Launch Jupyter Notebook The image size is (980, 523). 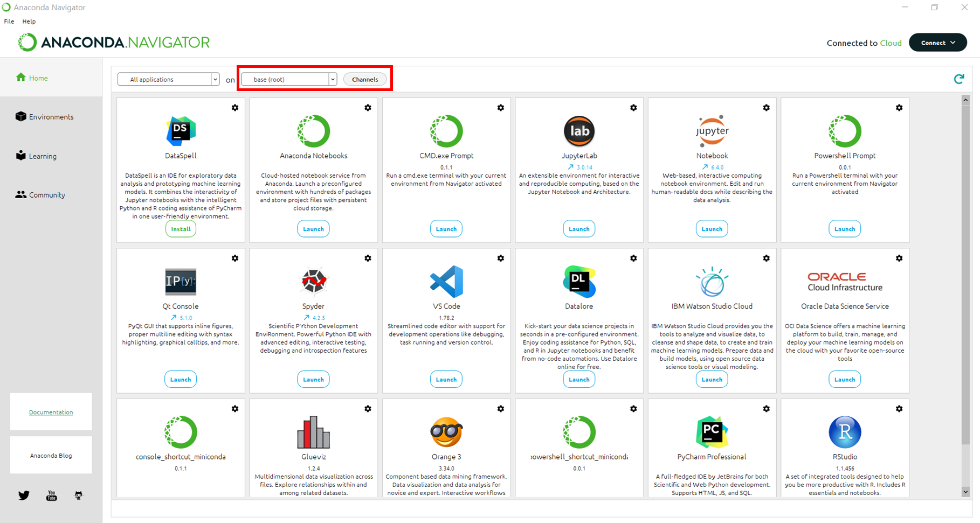pyautogui.click(x=712, y=229)
